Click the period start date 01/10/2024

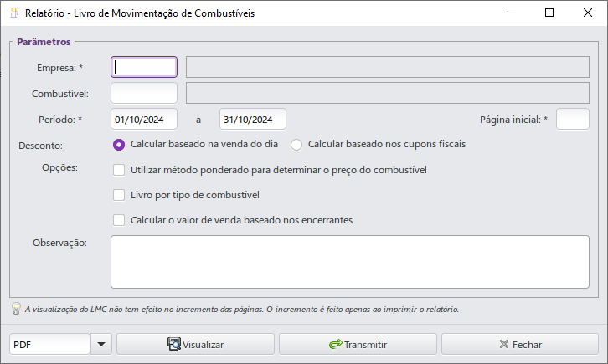144,120
